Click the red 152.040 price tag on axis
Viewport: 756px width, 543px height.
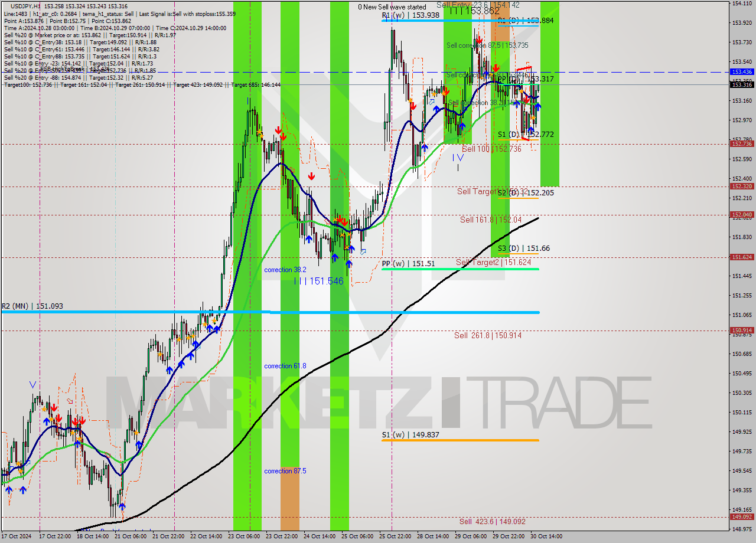pos(742,215)
